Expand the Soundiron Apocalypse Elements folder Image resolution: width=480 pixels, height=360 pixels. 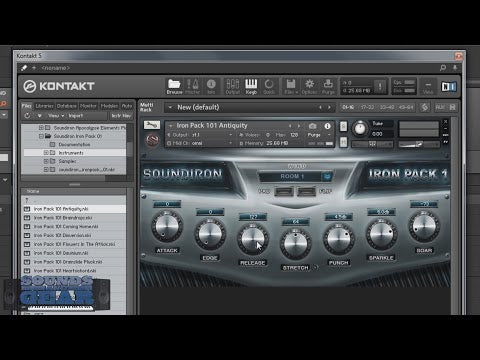tap(41, 128)
